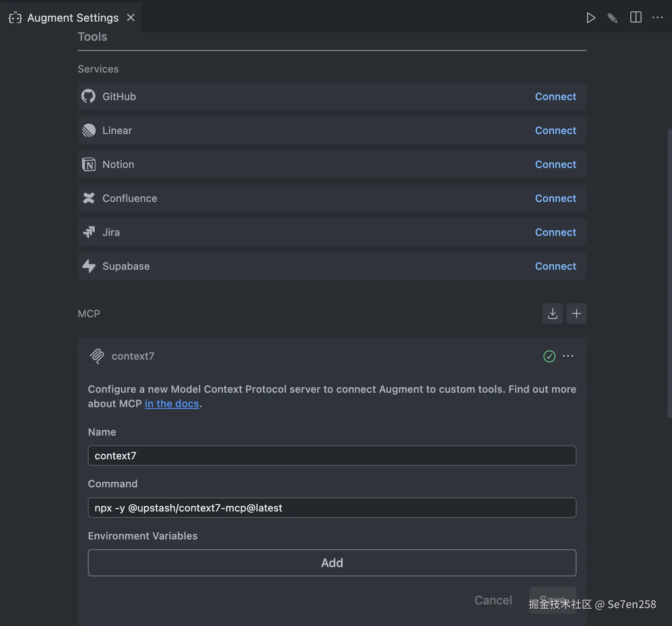Open the MCP 'in the docs' link
The width and height of the screenshot is (672, 626).
pos(172,404)
